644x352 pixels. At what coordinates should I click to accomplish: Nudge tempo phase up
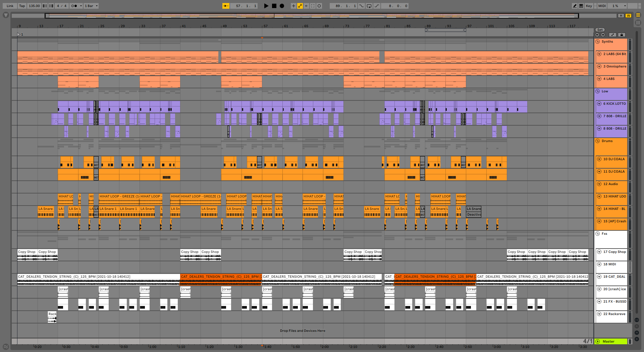(51, 6)
